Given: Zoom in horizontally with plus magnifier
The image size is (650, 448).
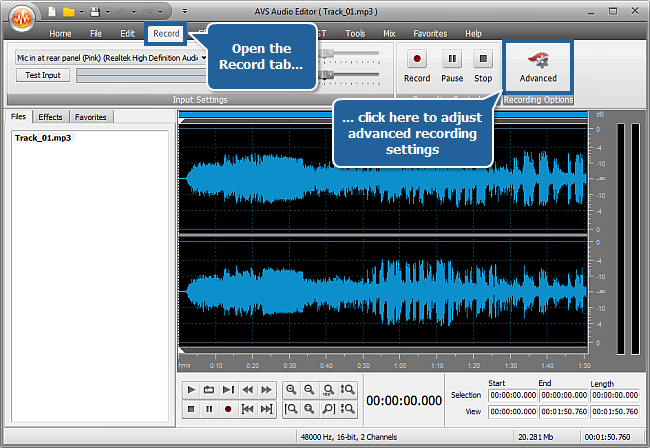Looking at the screenshot, I should pyautogui.click(x=291, y=390).
